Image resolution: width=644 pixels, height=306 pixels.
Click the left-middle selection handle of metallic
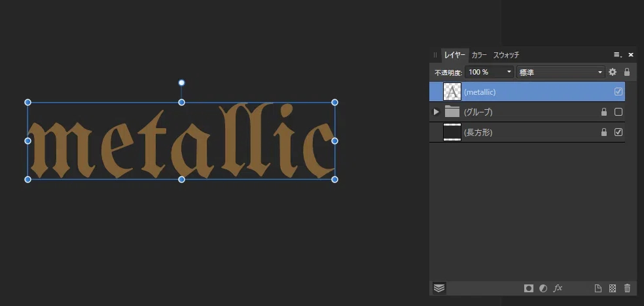(28, 141)
